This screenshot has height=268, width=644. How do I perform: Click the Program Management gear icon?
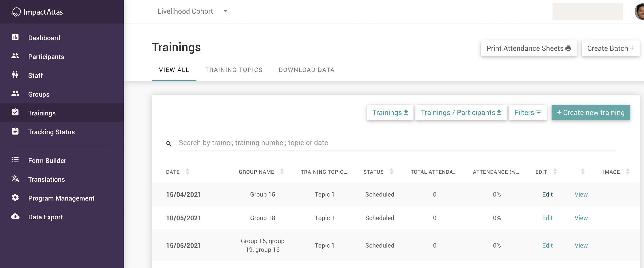[x=15, y=197]
